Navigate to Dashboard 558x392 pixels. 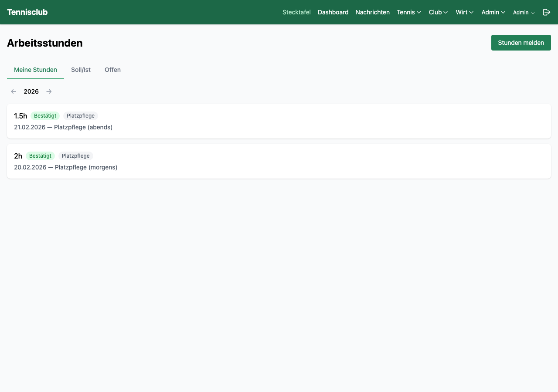tap(333, 12)
